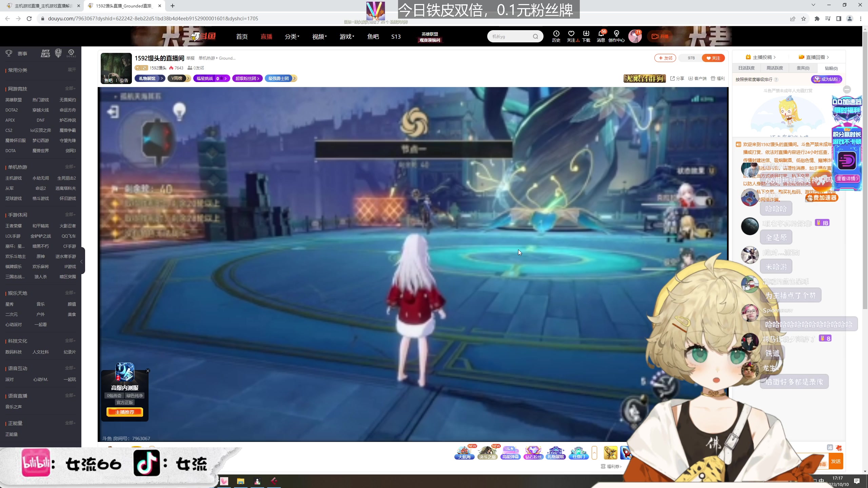This screenshot has width=868, height=488.
Task: Open the 视频 dropdown in navigation
Action: (x=319, y=36)
